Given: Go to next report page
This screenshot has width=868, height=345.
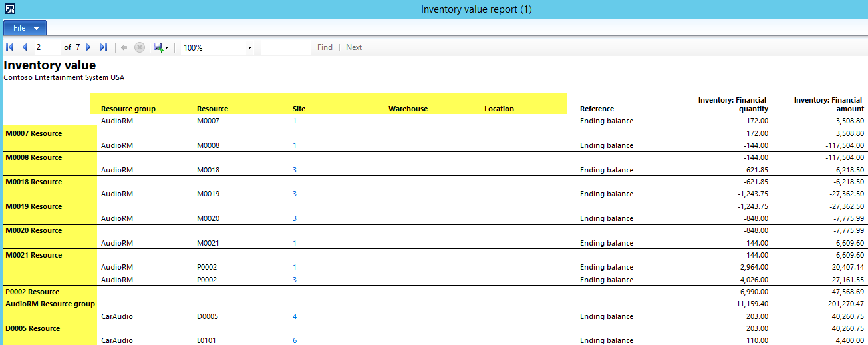Looking at the screenshot, I should click(x=88, y=47).
